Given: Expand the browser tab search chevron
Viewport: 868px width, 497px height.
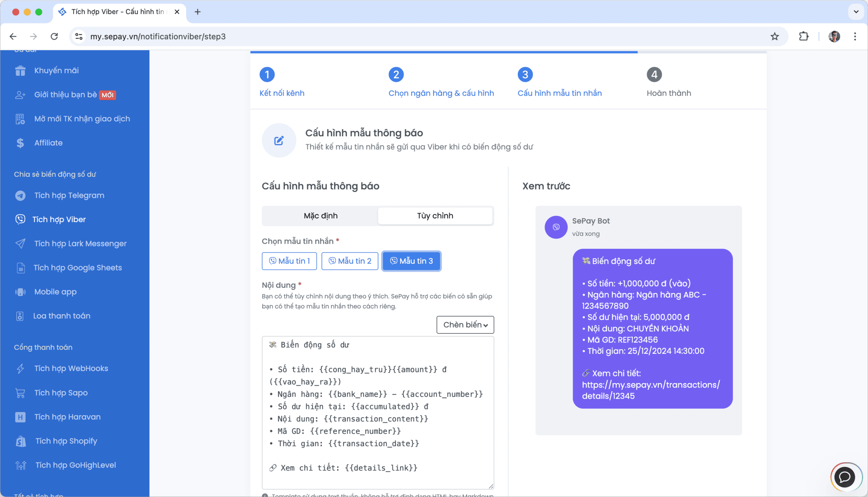Looking at the screenshot, I should coord(856,12).
